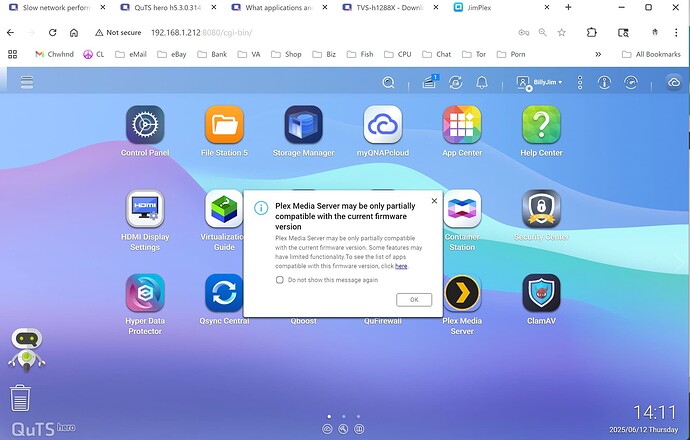The height and width of the screenshot is (440, 690).
Task: Open the Shop bookmarks folder
Action: coord(286,54)
